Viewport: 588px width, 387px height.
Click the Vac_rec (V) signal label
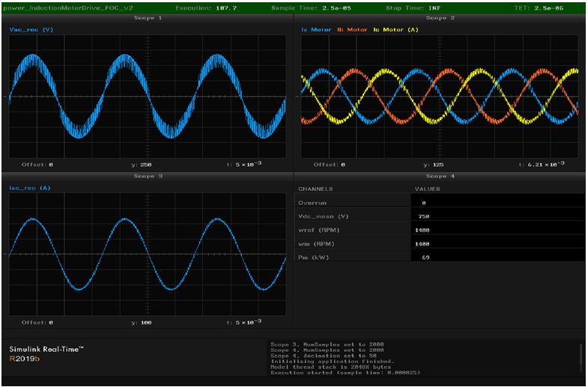(x=31, y=30)
